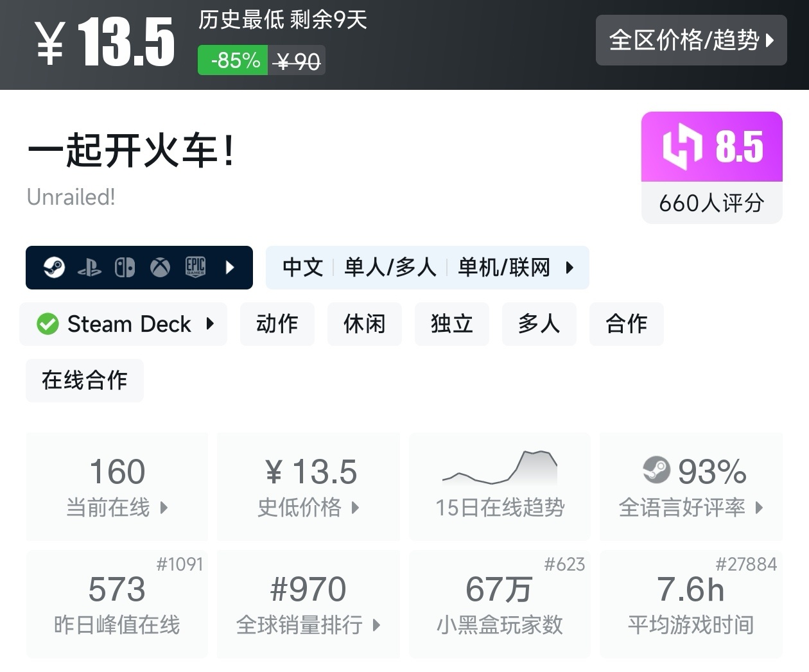Open the 全区价格/趋势 regional price dropdown
This screenshot has width=809, height=672.
[x=691, y=40]
